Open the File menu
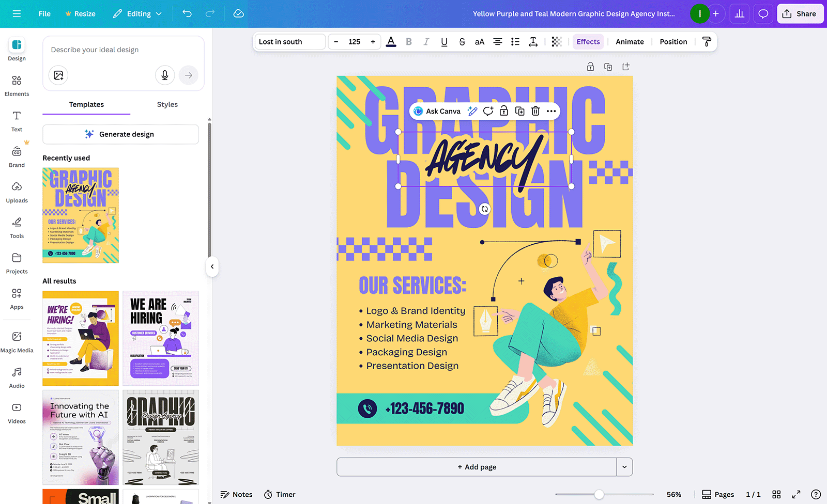 [x=44, y=13]
